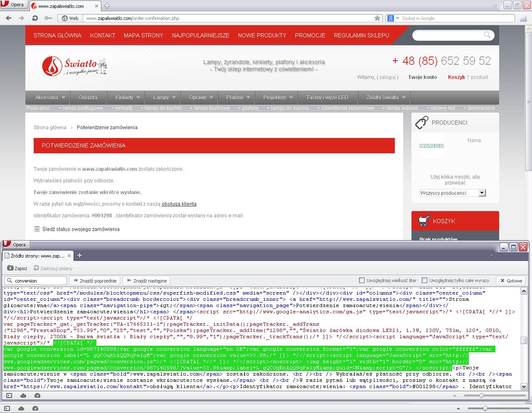The image size is (532, 413).
Task: Click the cloud icon in source window status bar
Action: click(x=23, y=396)
